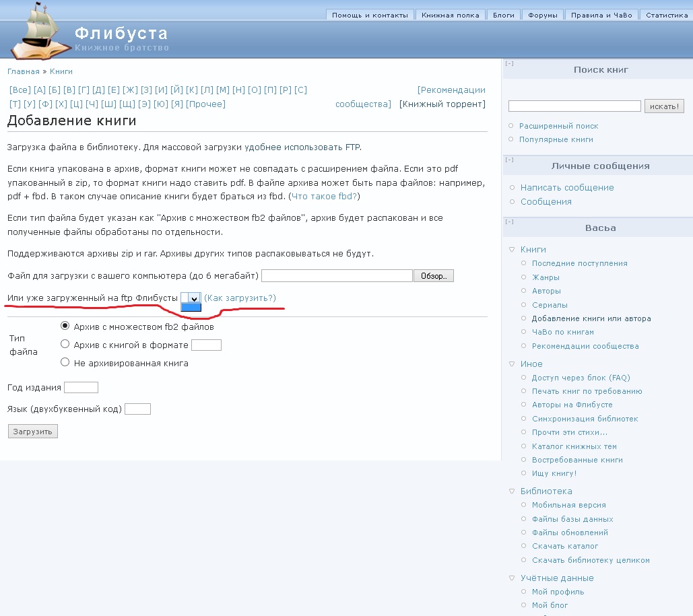Open Печать книг по требованию link
693x616 pixels.
pyautogui.click(x=587, y=392)
